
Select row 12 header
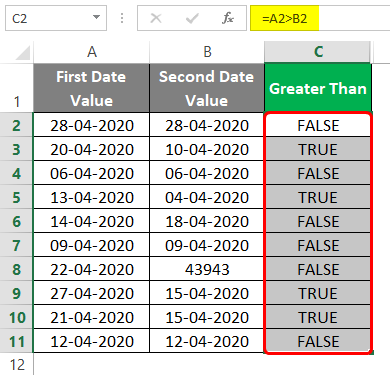(x=17, y=364)
